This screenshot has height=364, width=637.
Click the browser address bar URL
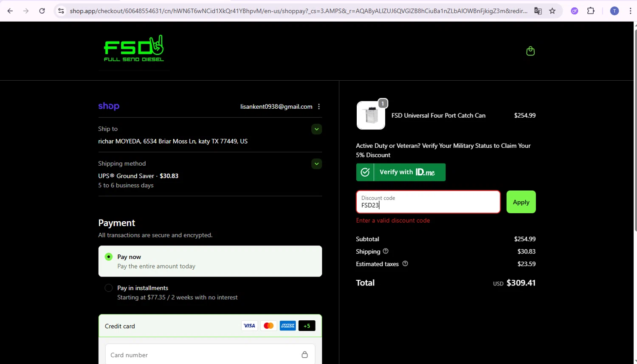point(298,11)
